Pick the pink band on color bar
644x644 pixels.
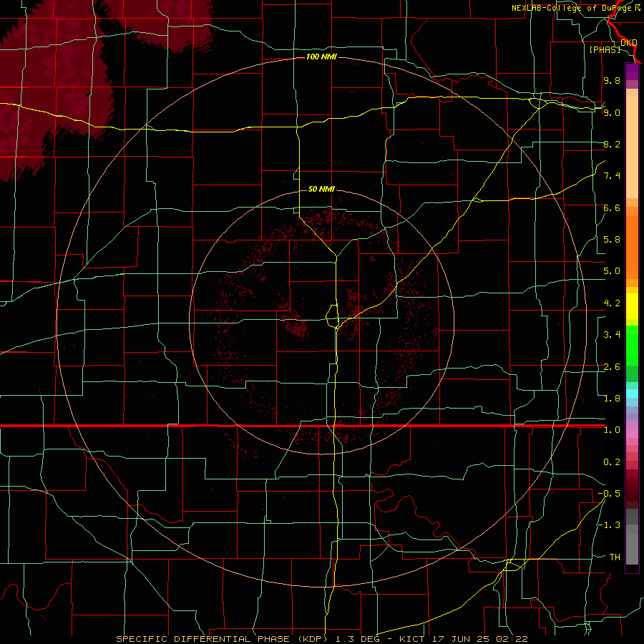coord(632,434)
